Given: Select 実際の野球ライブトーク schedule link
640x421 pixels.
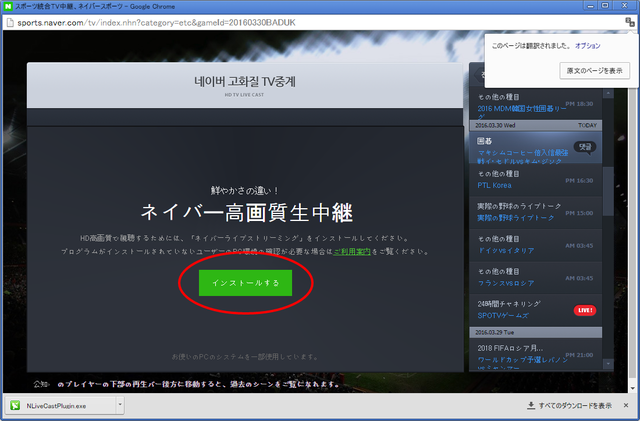Looking at the screenshot, I should click(x=516, y=218).
